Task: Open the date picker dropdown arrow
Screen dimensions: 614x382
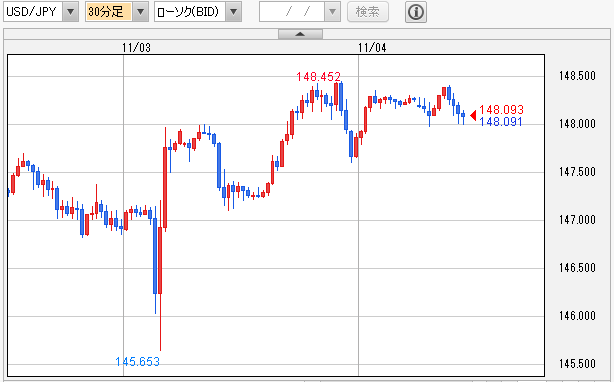Action: coord(332,12)
